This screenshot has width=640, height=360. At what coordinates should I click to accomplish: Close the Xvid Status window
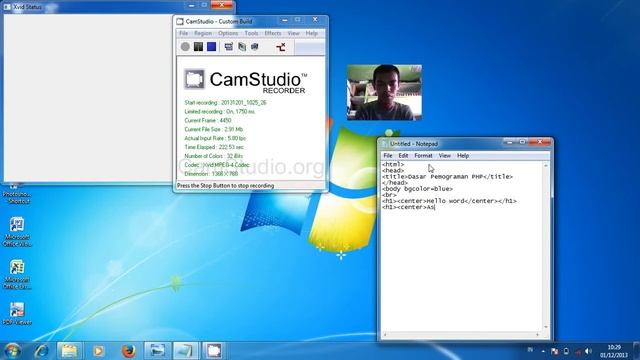222,5
